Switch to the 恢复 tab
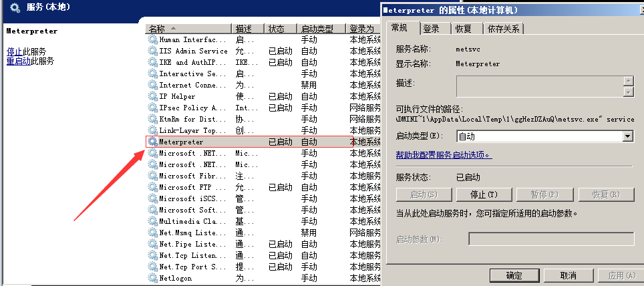 [464, 29]
